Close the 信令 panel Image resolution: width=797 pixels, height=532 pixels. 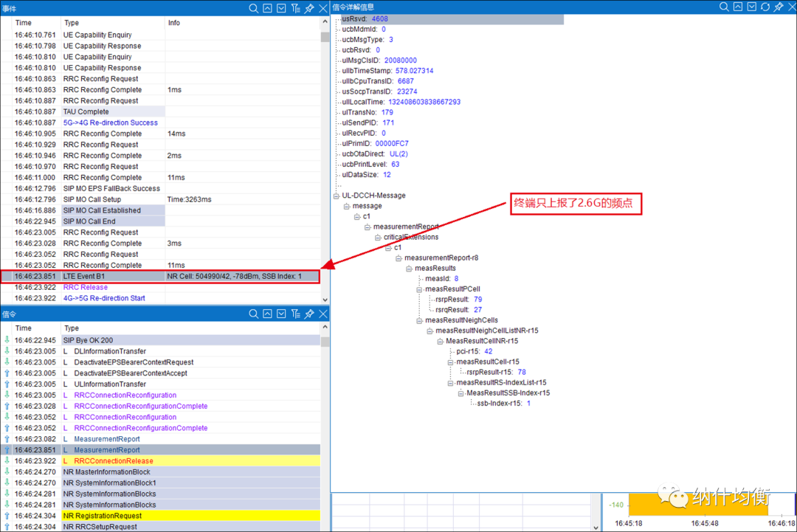click(x=323, y=314)
